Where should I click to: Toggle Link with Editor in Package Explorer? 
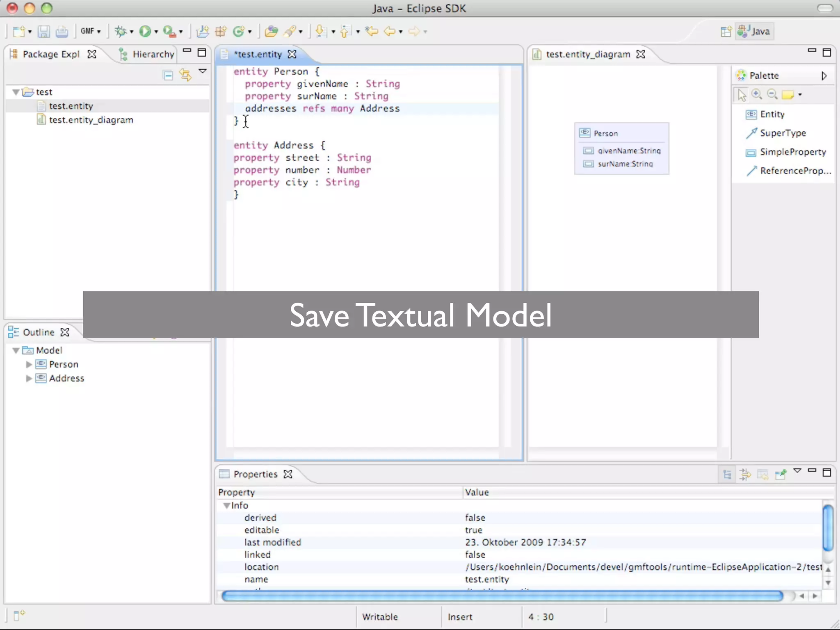(185, 75)
